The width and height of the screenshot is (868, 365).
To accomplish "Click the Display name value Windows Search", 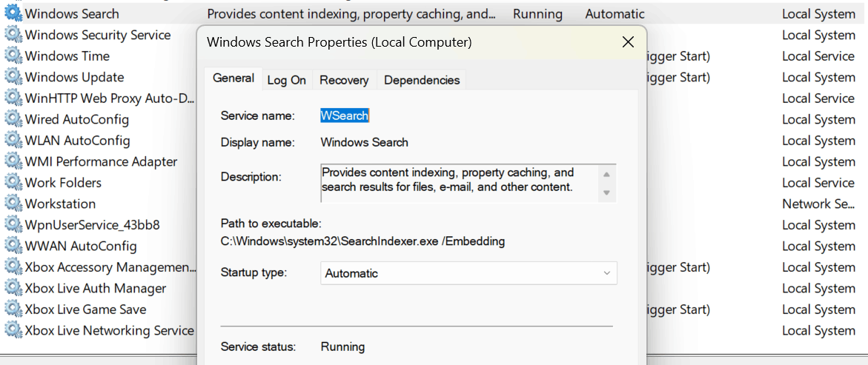I will (x=364, y=142).
